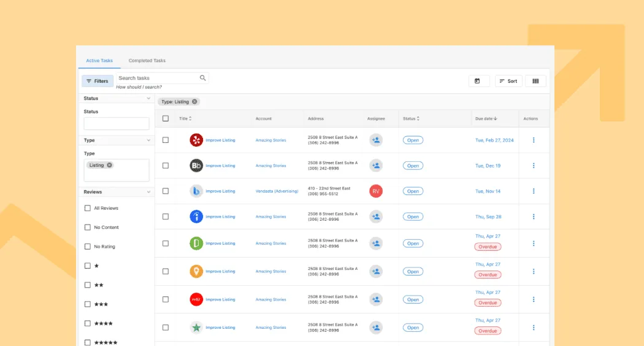This screenshot has width=644, height=346.
Task: Open the Vendasta (Advertising) account link
Action: click(x=277, y=191)
